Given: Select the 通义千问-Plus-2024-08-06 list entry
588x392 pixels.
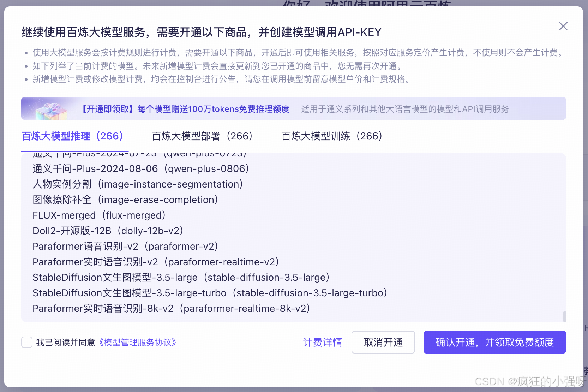Looking at the screenshot, I should point(141,168).
